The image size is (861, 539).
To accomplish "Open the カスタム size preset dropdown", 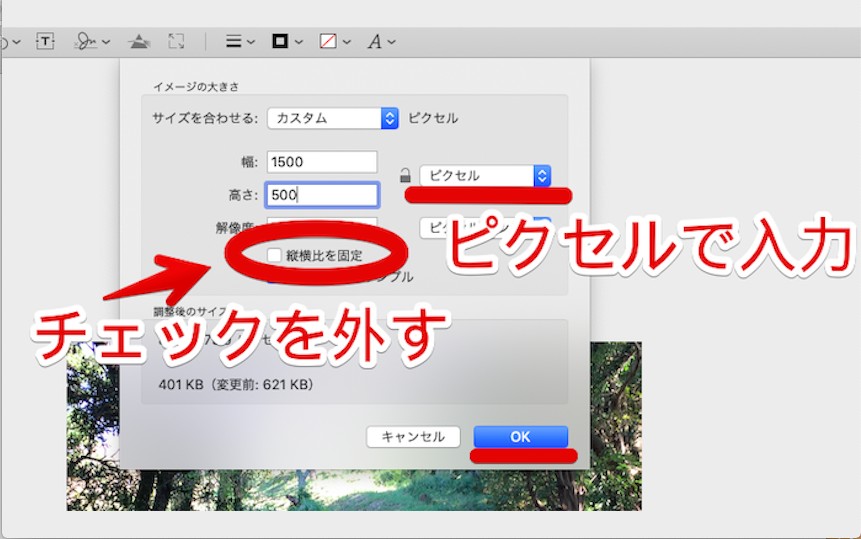I will pos(333,118).
